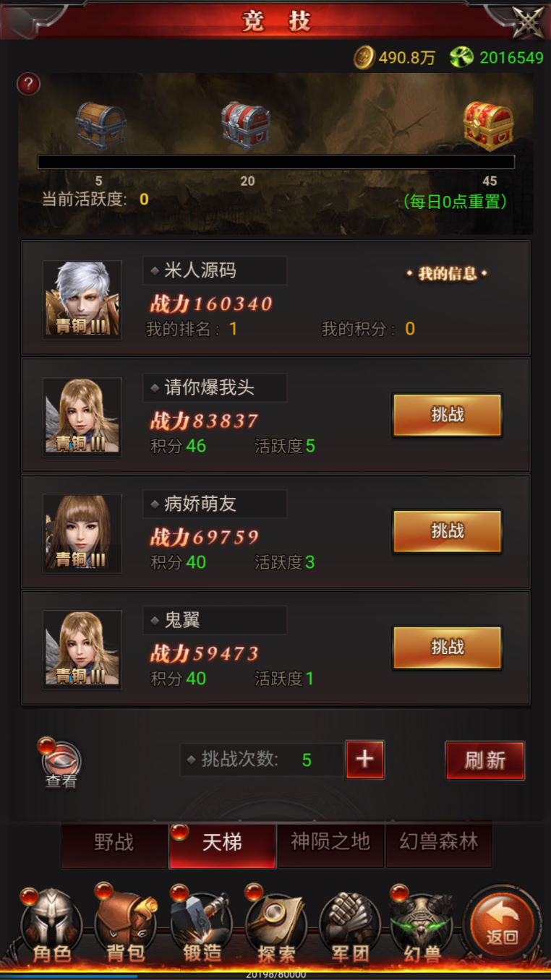The height and width of the screenshot is (980, 551).
Task: Open the help question mark icon
Action: [x=28, y=85]
